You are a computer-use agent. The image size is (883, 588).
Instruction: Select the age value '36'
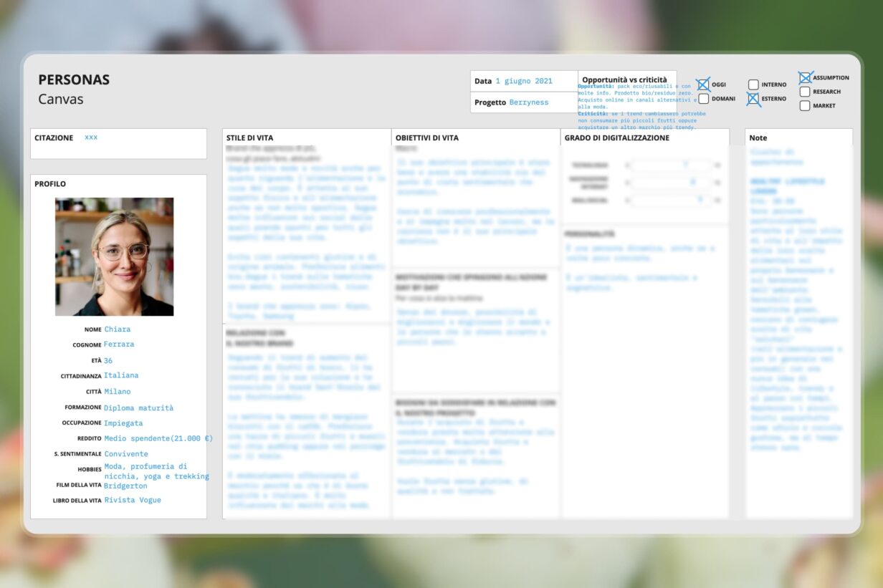(x=108, y=360)
